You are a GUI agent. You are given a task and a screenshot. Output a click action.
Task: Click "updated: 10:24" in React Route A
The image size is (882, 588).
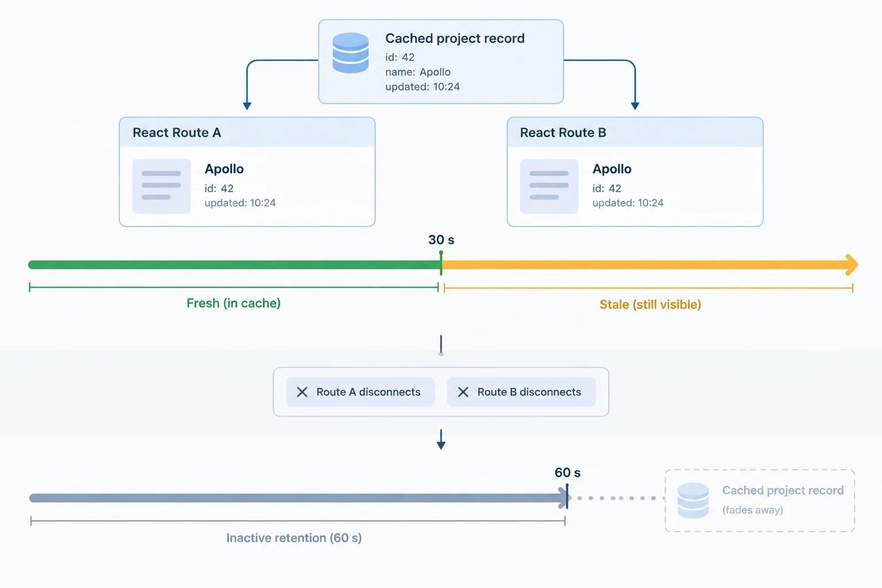240,203
